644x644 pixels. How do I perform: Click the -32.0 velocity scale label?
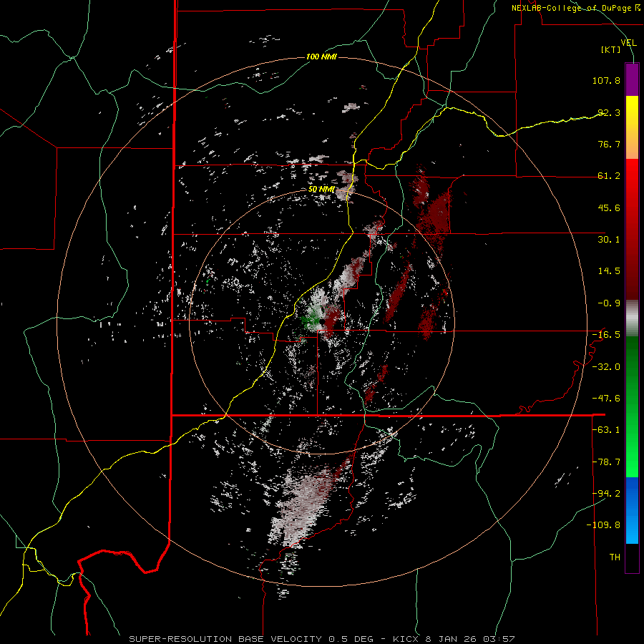[x=606, y=367]
